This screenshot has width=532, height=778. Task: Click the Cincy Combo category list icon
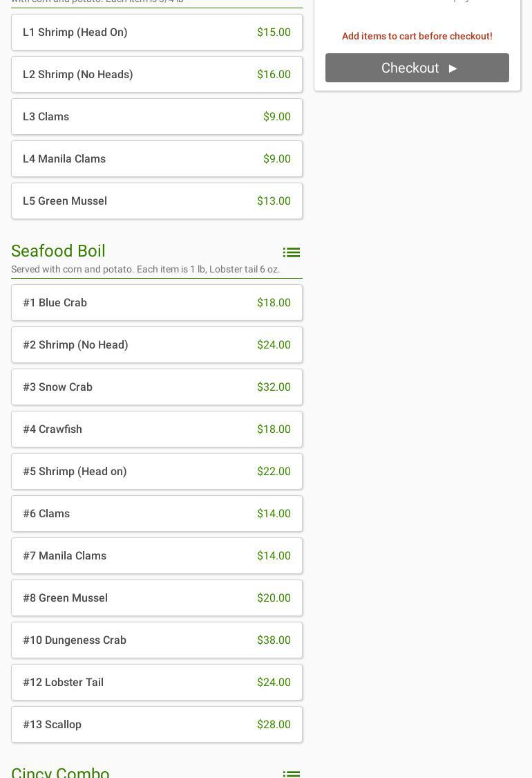(x=291, y=772)
